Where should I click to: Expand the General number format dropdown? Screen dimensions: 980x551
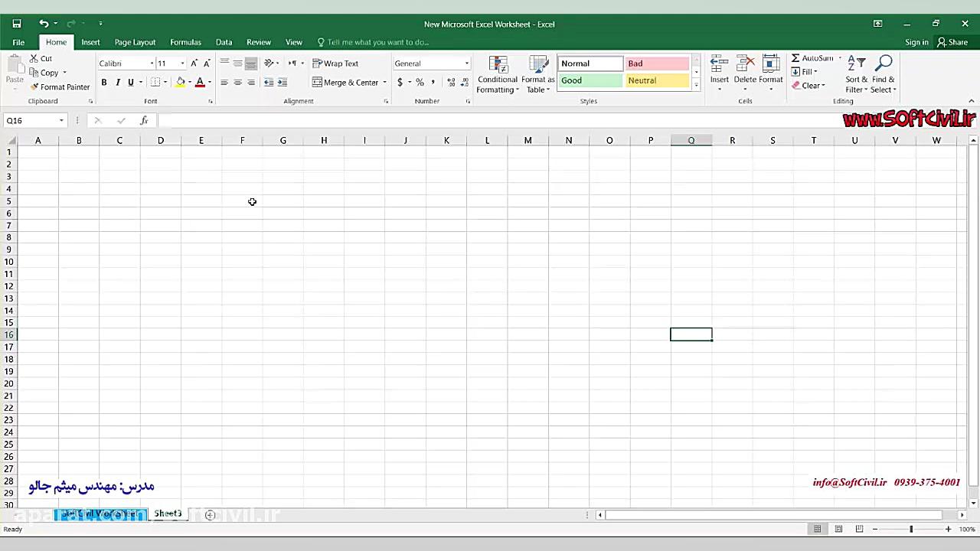pyautogui.click(x=466, y=64)
